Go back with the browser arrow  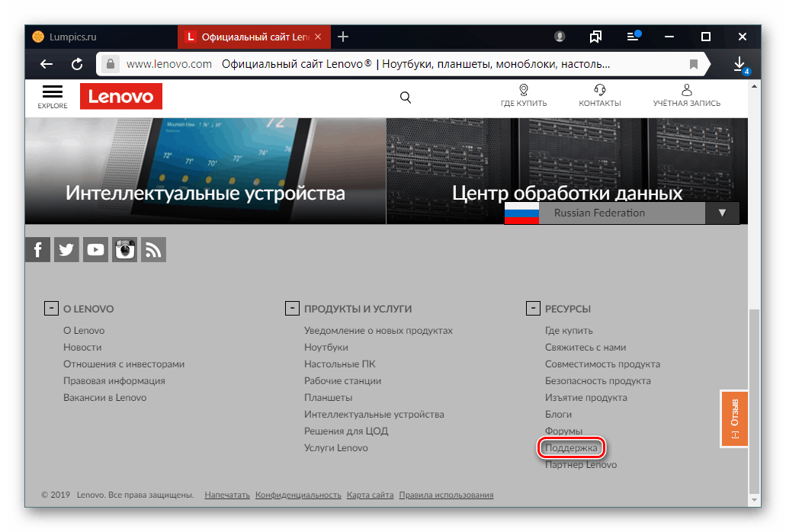(47, 64)
